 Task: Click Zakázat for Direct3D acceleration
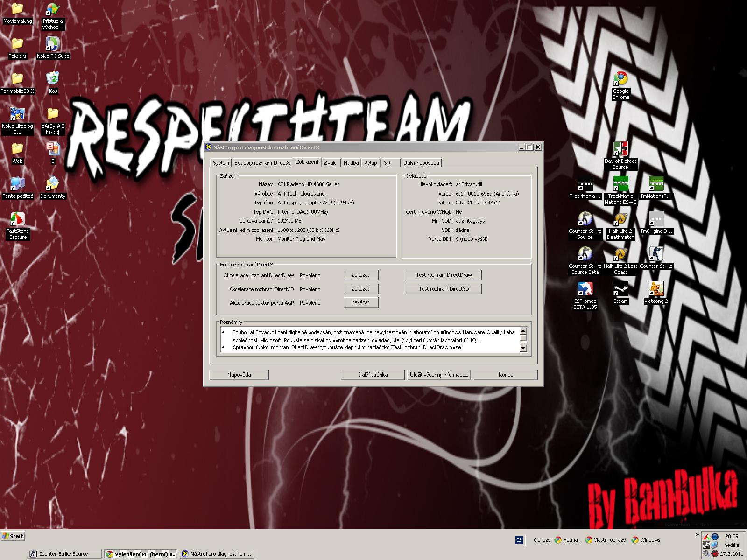pyautogui.click(x=360, y=289)
